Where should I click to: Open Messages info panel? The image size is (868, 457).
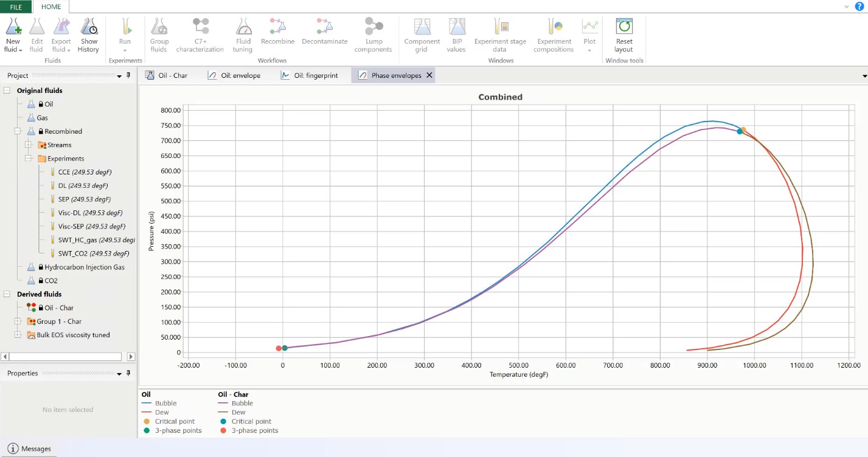29,448
